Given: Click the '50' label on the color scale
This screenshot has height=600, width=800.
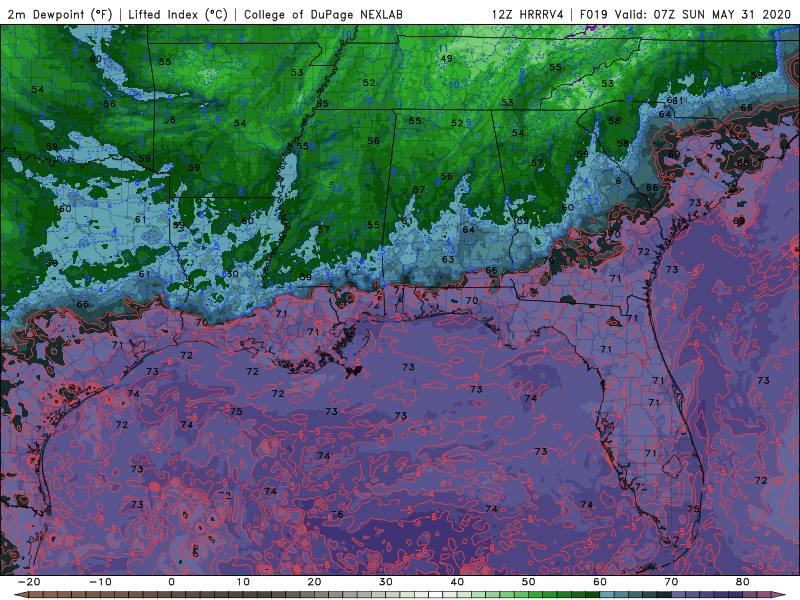Looking at the screenshot, I should (529, 582).
